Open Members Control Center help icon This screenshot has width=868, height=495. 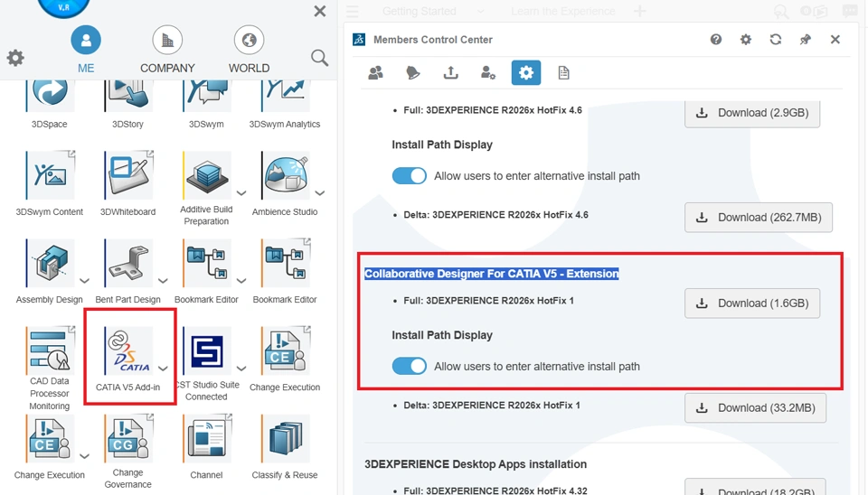click(716, 39)
